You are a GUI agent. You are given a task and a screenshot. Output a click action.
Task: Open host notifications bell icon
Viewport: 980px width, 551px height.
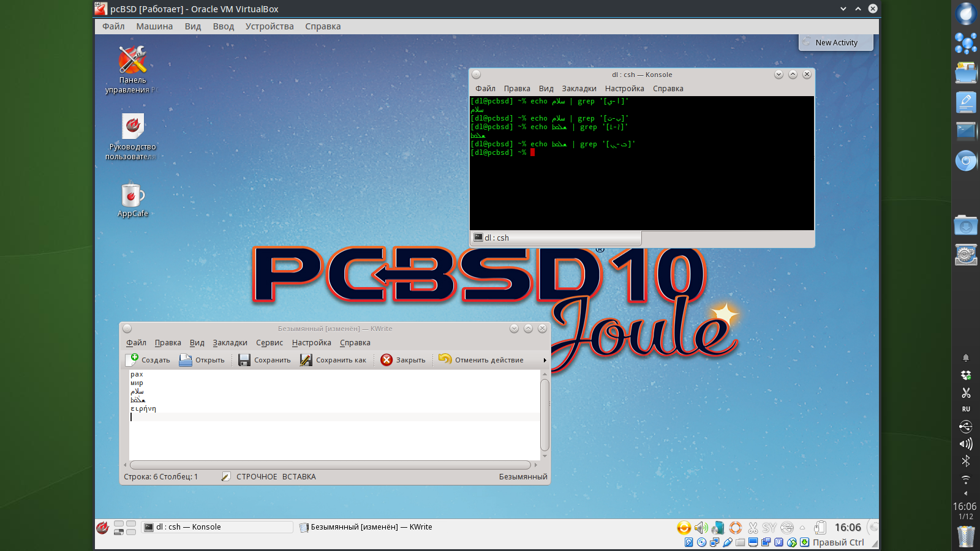pyautogui.click(x=966, y=358)
